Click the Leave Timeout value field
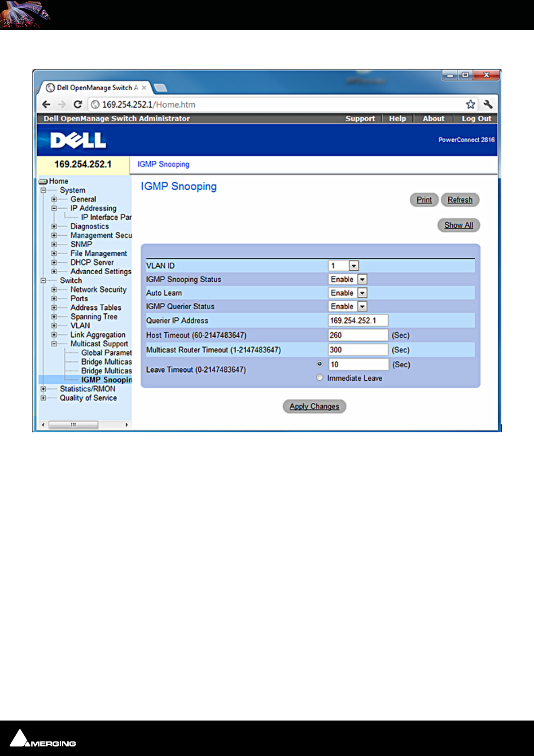Screen dimensions: 534x756 point(358,365)
